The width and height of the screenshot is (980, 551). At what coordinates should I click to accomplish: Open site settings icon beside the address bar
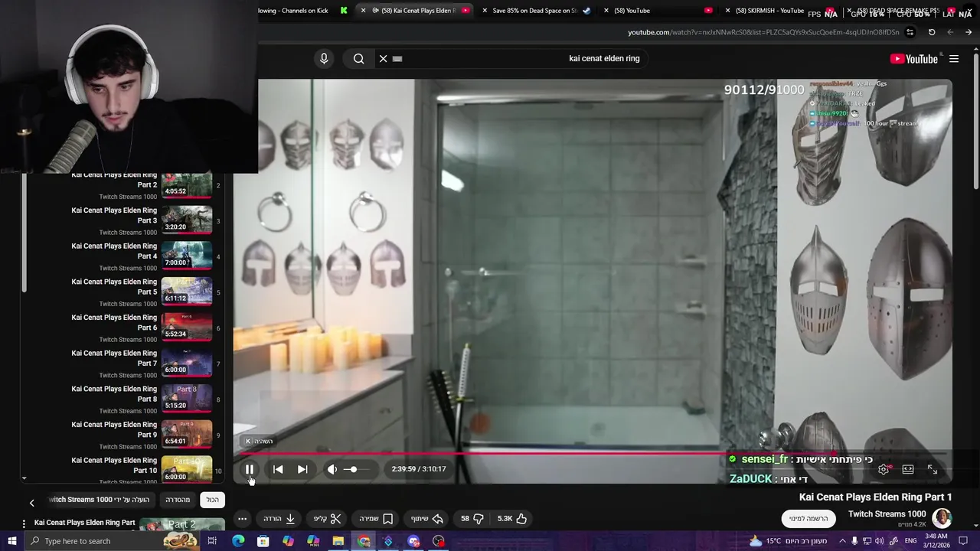(910, 32)
